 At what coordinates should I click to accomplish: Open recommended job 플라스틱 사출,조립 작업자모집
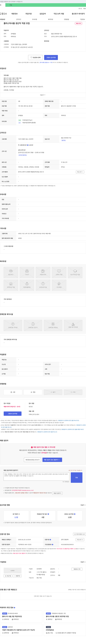coord(12,616)
